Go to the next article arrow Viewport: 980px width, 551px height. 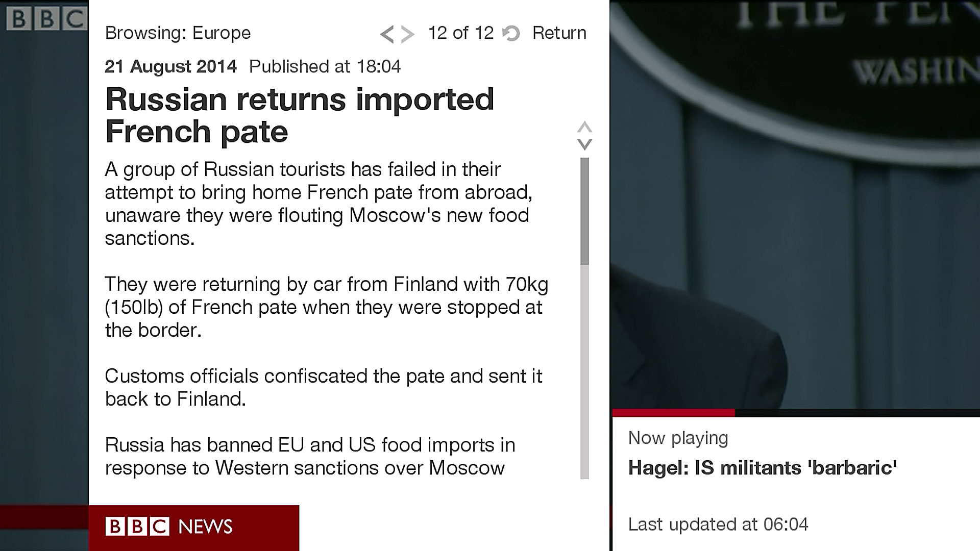tap(407, 34)
